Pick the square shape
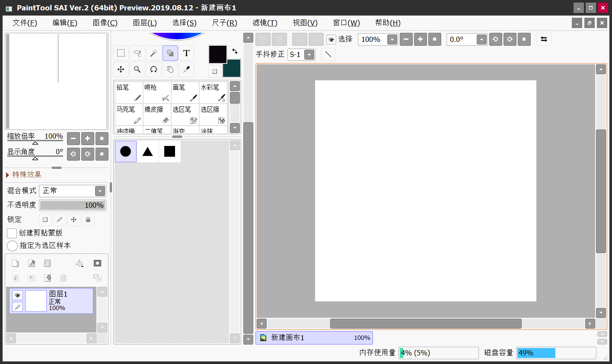 coord(170,152)
